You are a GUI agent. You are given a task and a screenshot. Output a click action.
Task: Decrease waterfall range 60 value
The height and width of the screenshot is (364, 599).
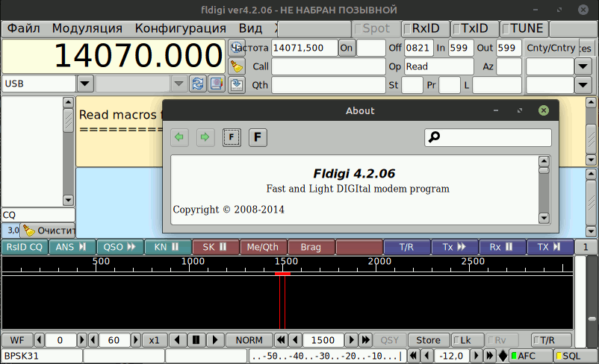pyautogui.click(x=93, y=340)
